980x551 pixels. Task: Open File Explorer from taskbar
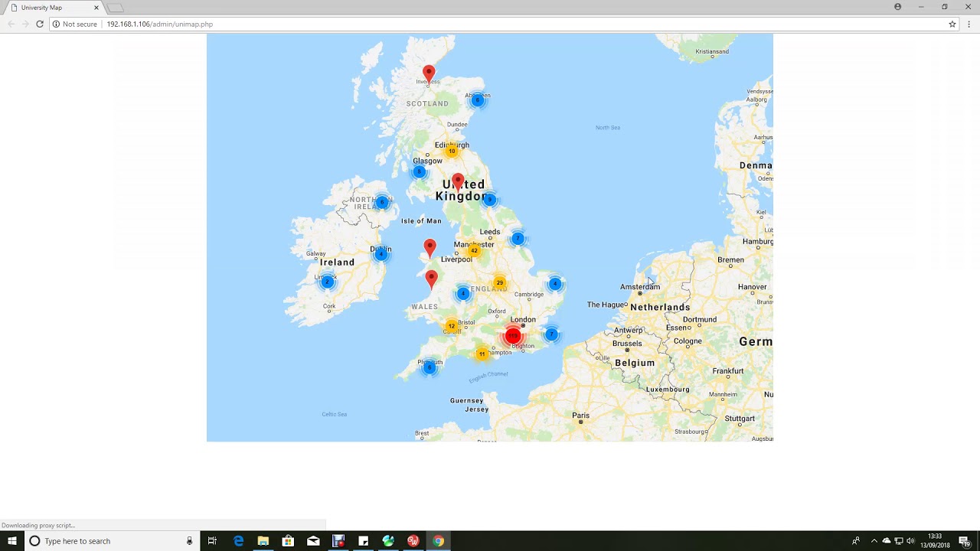coord(263,541)
